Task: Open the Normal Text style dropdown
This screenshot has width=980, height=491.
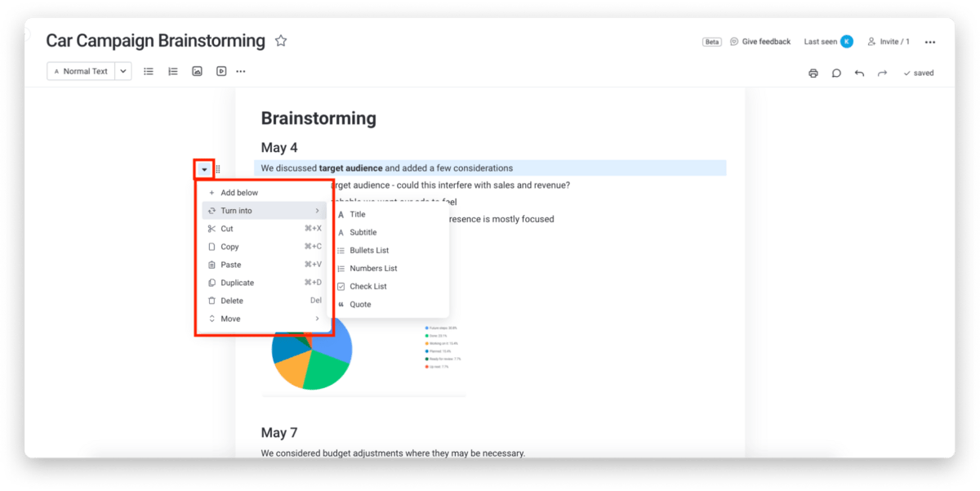Action: [123, 72]
